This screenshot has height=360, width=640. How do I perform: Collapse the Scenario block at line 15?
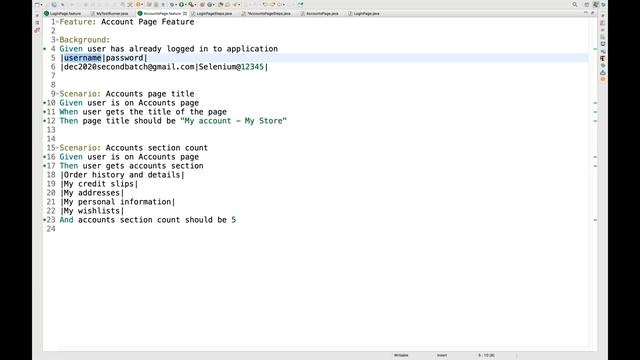[x=58, y=148]
